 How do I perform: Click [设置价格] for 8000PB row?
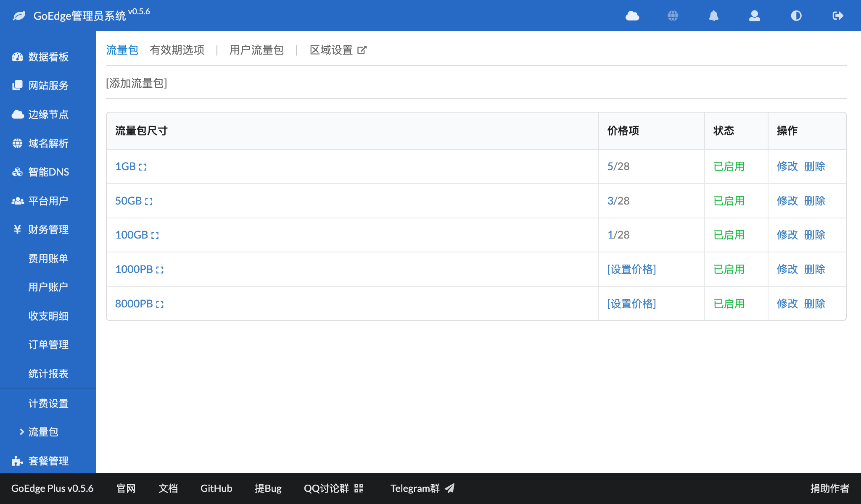(x=631, y=304)
